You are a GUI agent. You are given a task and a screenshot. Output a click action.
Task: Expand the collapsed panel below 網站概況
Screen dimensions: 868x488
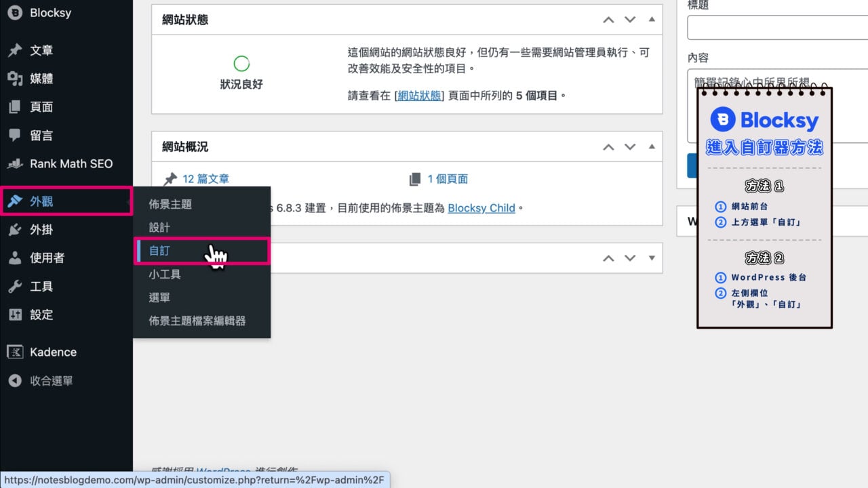[x=652, y=258]
